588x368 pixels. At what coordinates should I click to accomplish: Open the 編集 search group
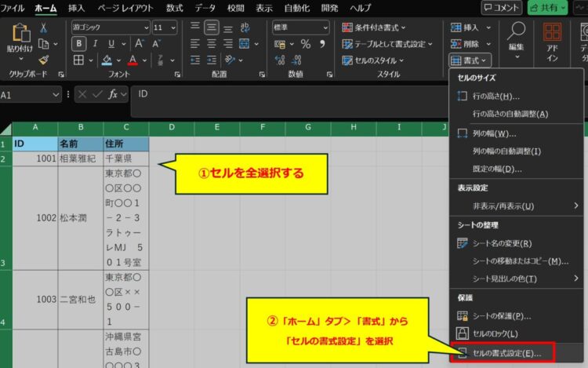click(517, 41)
